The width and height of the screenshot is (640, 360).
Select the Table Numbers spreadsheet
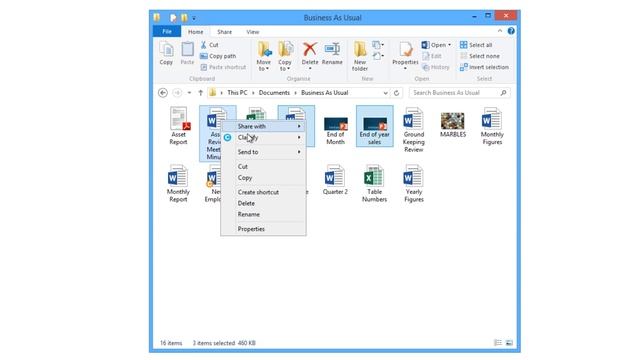pyautogui.click(x=374, y=183)
